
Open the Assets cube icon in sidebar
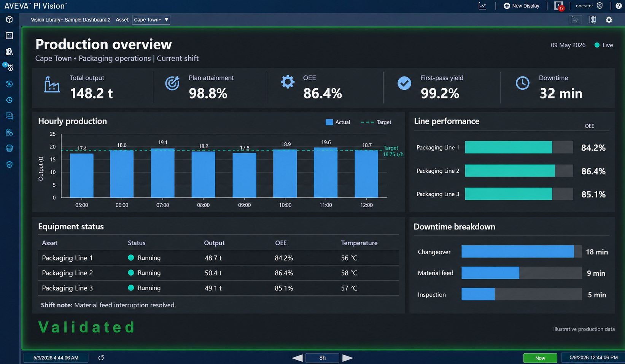point(10,19)
